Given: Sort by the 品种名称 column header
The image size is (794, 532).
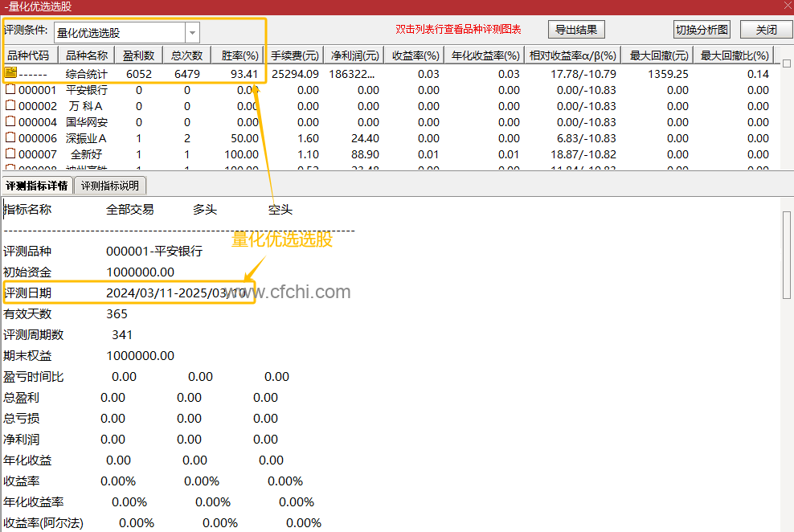Looking at the screenshot, I should [x=87, y=55].
